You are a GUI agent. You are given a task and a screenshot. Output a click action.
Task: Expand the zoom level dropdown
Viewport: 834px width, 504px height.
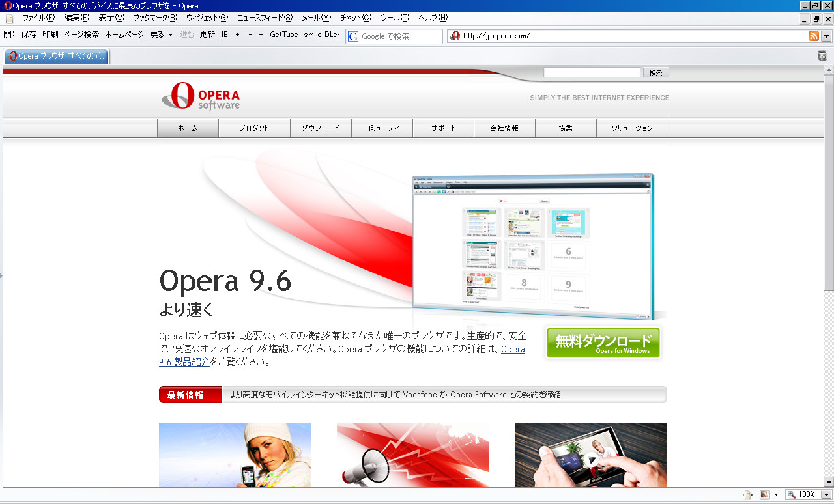tap(826, 495)
